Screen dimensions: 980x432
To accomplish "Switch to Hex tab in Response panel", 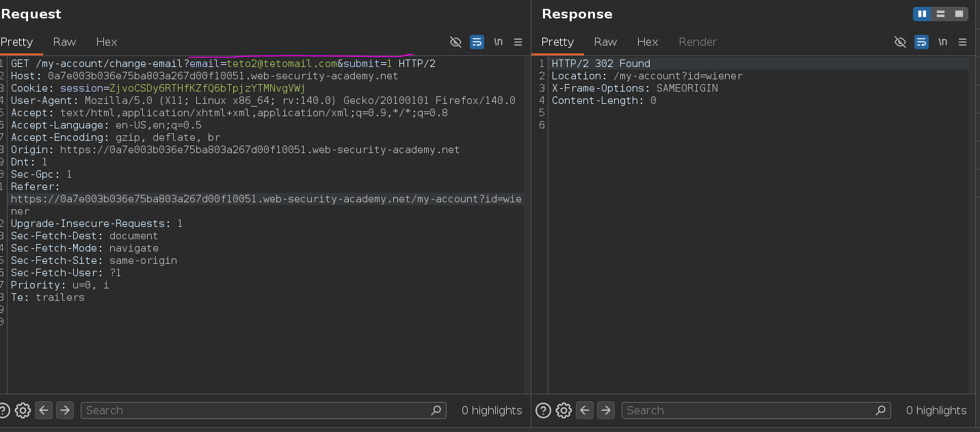I will click(x=648, y=42).
